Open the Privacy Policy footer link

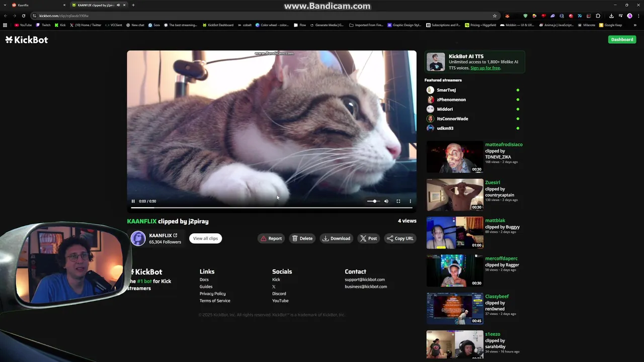click(x=212, y=294)
